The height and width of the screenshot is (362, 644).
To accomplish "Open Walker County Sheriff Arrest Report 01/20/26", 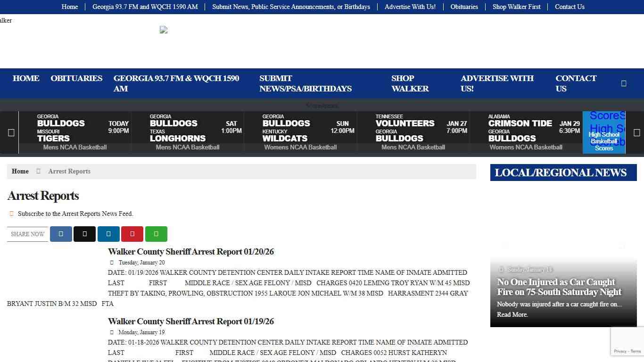I will coord(191,251).
